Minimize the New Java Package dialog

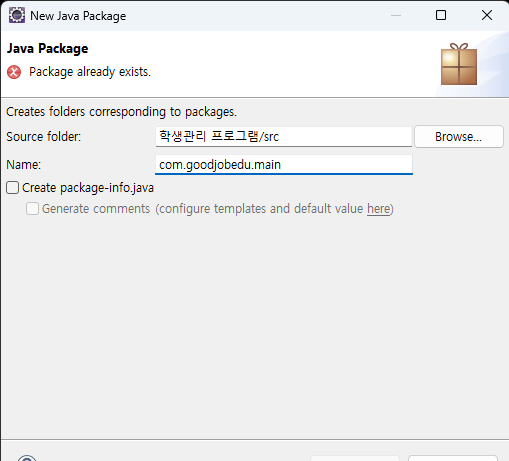pos(396,15)
